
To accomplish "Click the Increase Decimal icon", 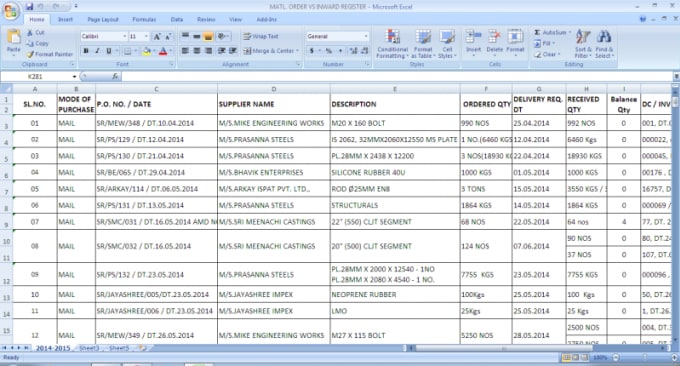I will pyautogui.click(x=353, y=51).
